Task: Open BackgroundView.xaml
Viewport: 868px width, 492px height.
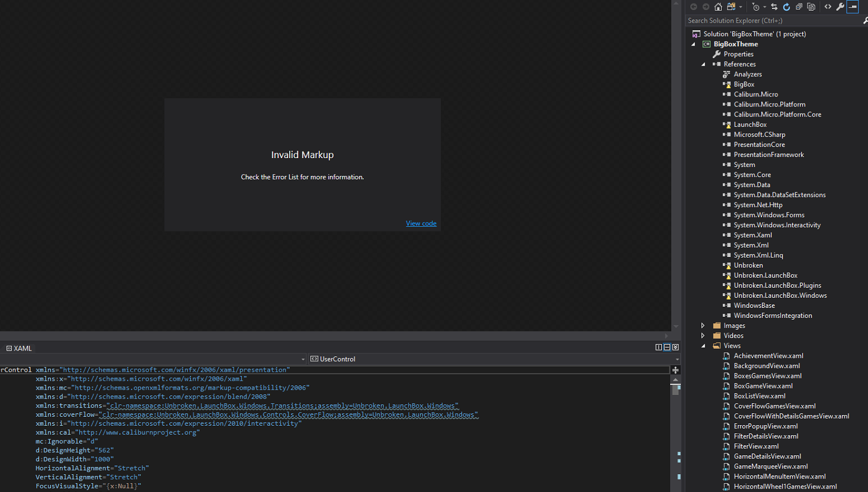Action: click(x=767, y=366)
